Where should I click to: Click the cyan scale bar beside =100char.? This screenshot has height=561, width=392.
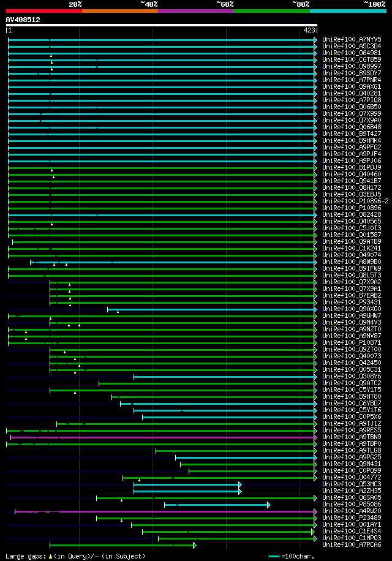click(x=274, y=556)
